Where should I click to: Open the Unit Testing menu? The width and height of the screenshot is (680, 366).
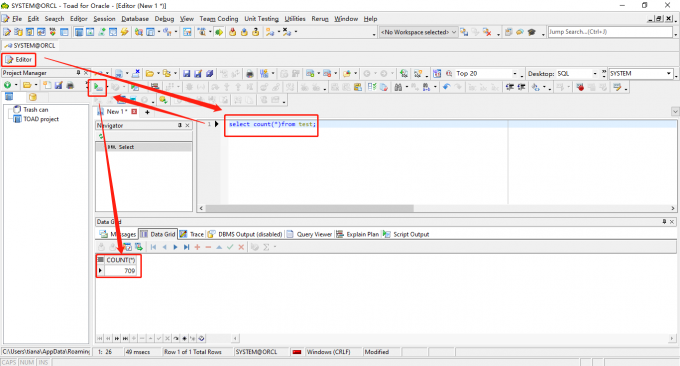[262, 19]
